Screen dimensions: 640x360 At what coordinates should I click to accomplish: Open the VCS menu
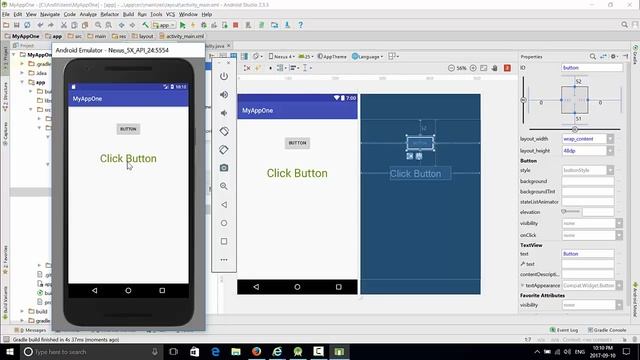(170, 14)
